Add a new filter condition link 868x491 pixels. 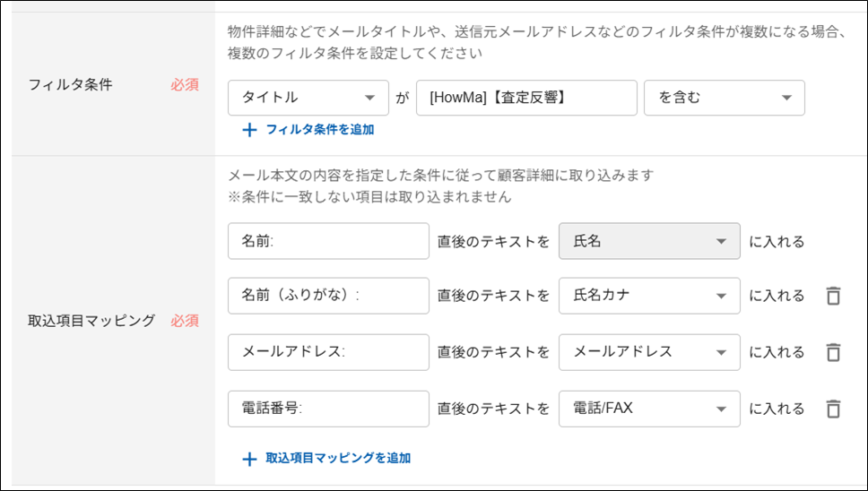320,129
